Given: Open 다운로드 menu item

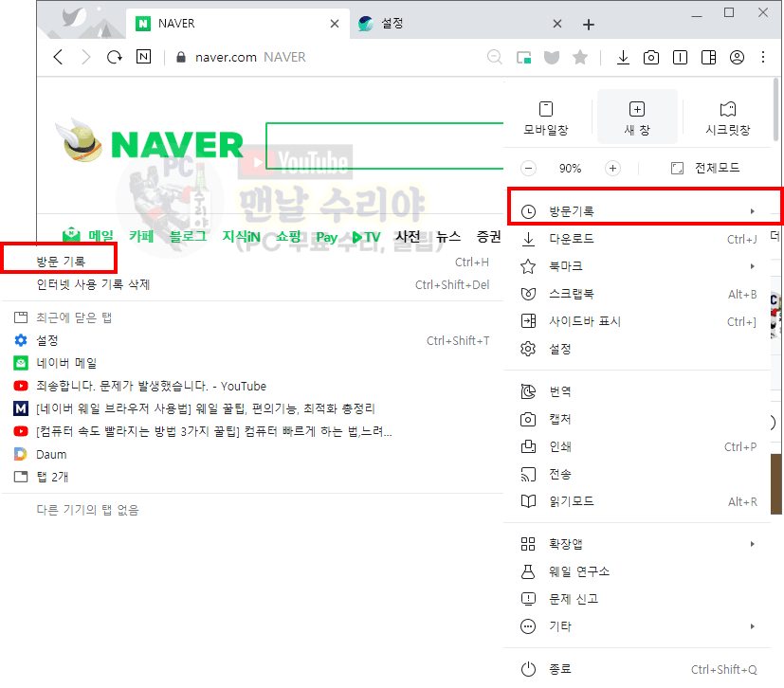Looking at the screenshot, I should [x=639, y=239].
